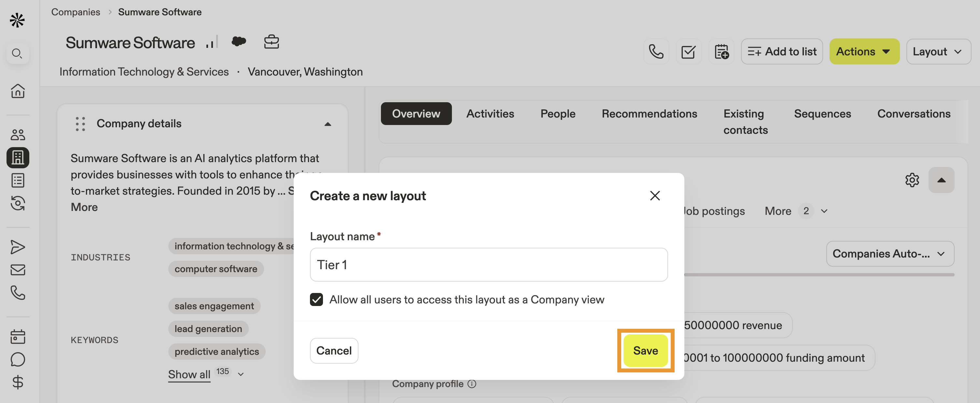Click the create task checkmark icon
This screenshot has width=980, height=403.
coord(688,51)
